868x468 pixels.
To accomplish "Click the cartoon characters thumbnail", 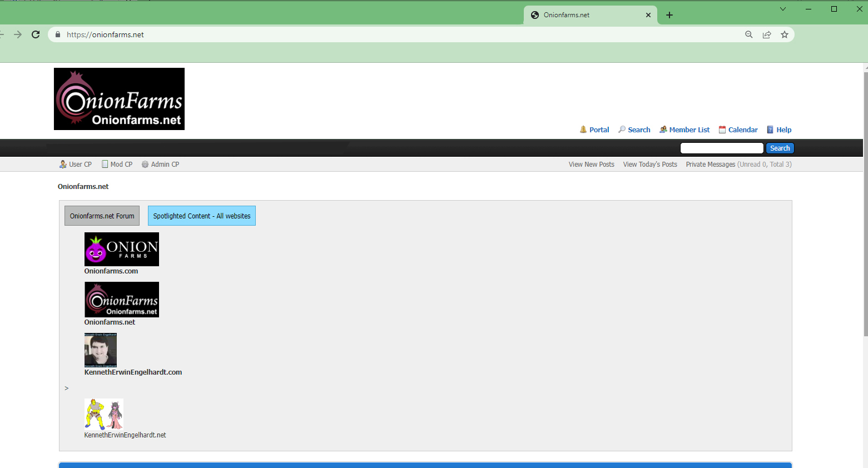I will tap(104, 414).
